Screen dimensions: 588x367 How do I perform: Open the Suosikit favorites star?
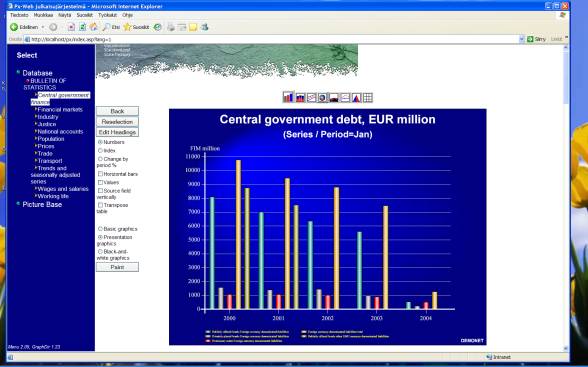click(136, 27)
